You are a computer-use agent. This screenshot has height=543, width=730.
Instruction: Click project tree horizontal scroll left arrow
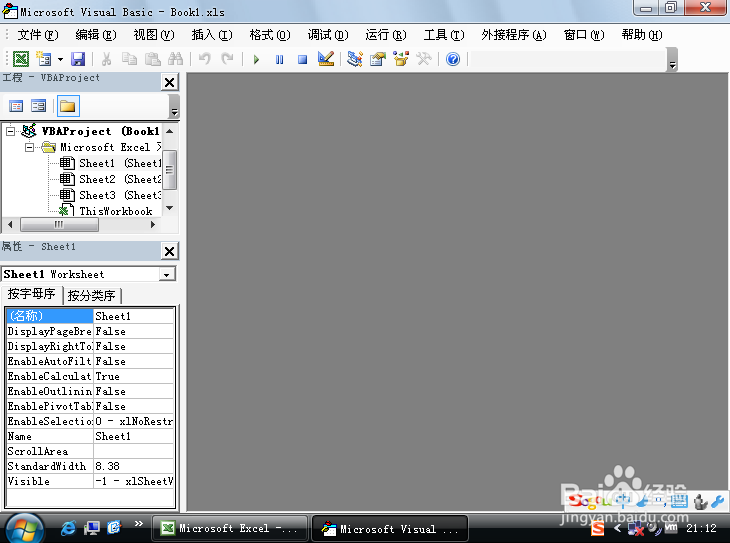pyautogui.click(x=10, y=224)
